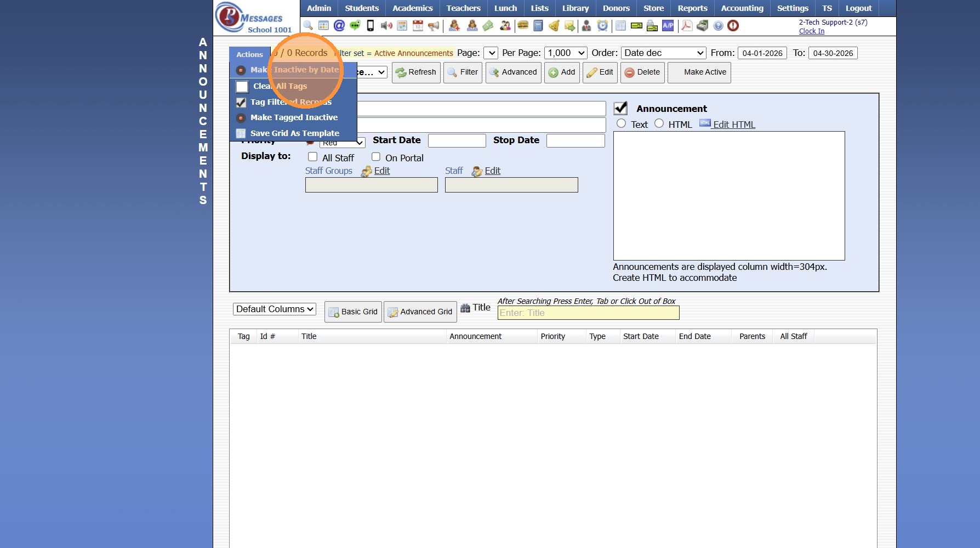Image resolution: width=980 pixels, height=548 pixels.
Task: Check the All Staff checkbox
Action: click(312, 157)
